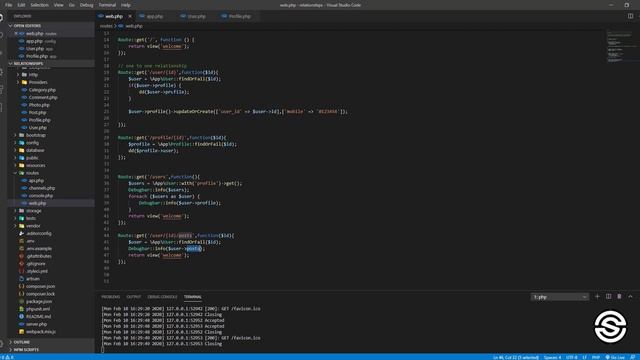Expand the Providers folder
Screen dimensions: 640x360
pyautogui.click(x=38, y=82)
